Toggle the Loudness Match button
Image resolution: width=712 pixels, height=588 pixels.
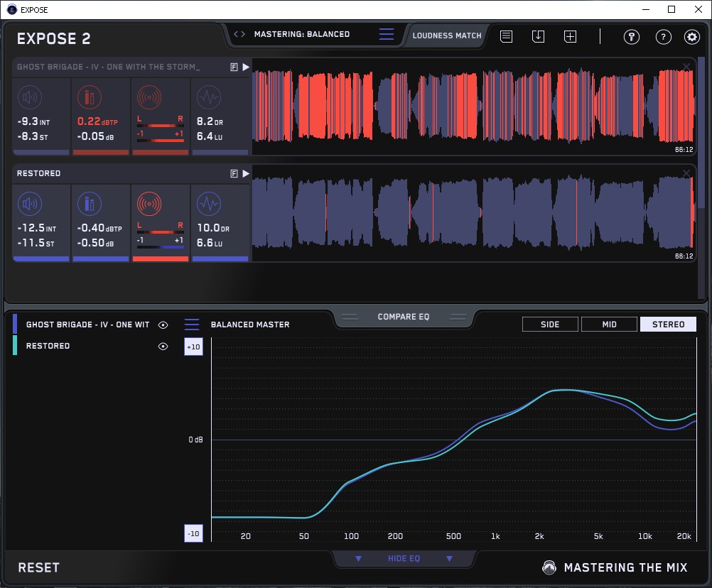(447, 36)
